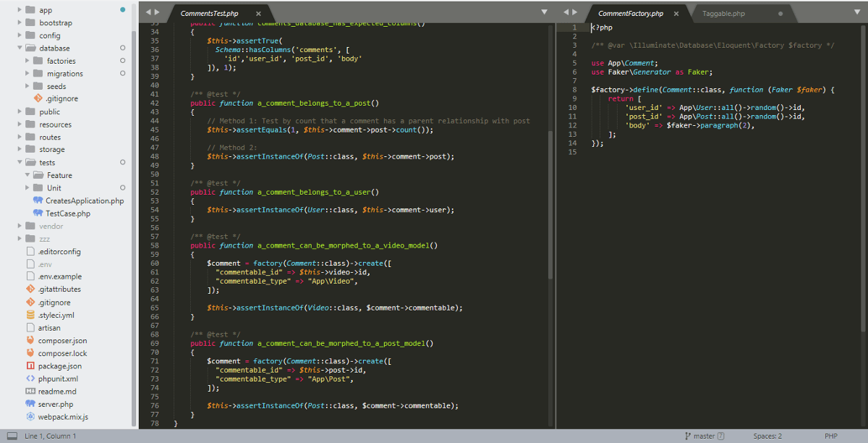Click the webpack.mix.js file icon
This screenshot has width=868, height=443.
(29, 417)
